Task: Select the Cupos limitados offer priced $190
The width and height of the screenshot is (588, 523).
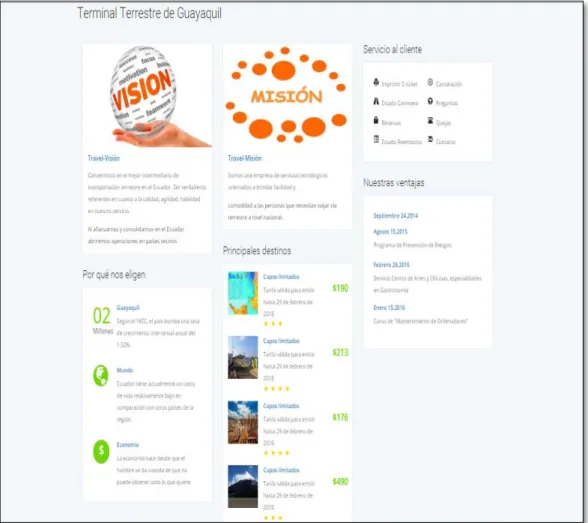Action: coord(281,277)
